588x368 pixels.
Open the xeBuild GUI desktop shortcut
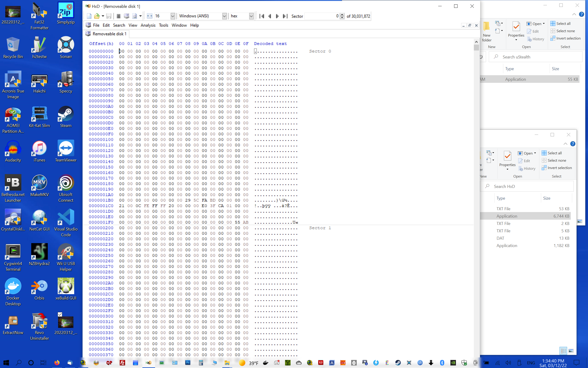66,289
